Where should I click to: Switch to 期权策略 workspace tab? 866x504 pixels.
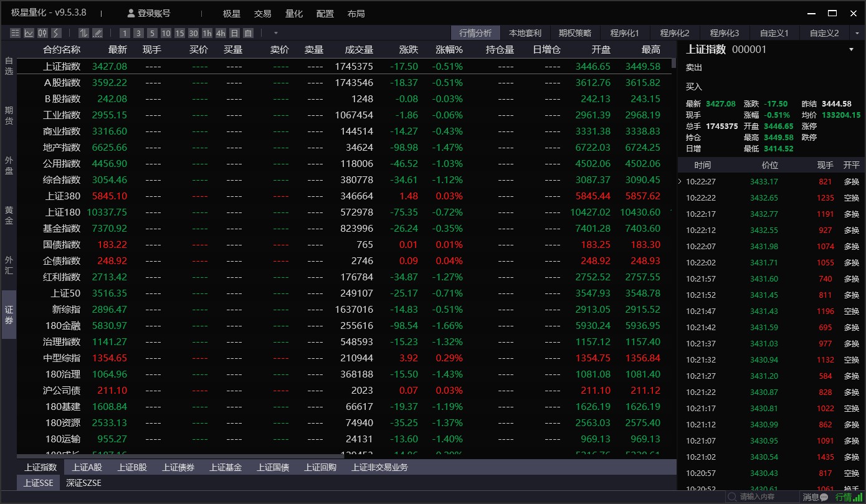[x=575, y=33]
